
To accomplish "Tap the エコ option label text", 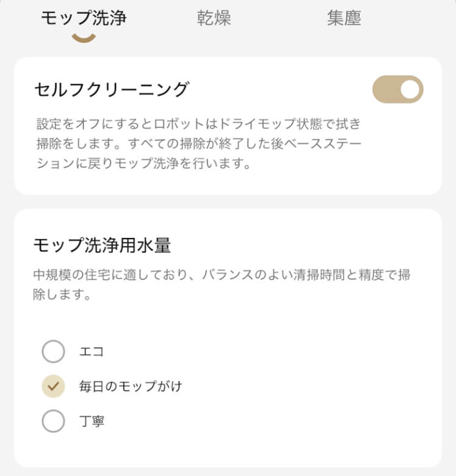I will [x=92, y=352].
